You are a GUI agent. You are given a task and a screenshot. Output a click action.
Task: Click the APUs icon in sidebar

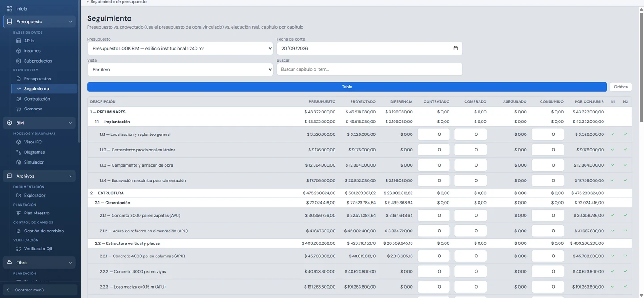click(18, 41)
